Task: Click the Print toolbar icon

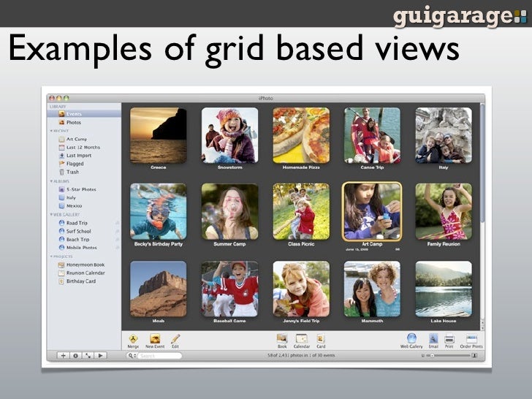Action: pos(449,338)
